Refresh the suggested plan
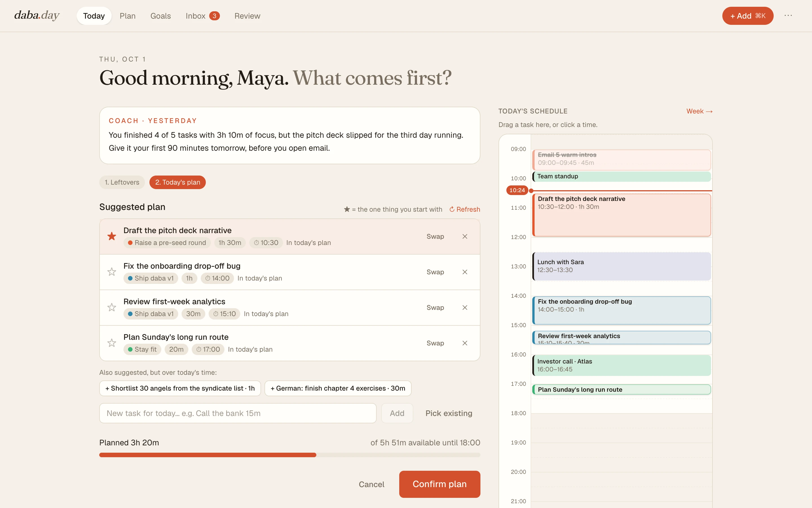This screenshot has height=508, width=812. [x=465, y=209]
